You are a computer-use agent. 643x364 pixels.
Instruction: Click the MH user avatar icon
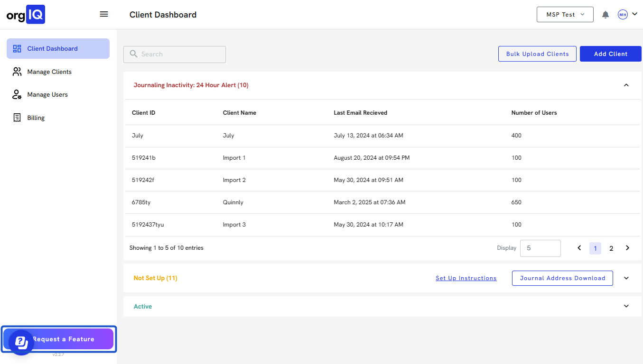pos(623,15)
